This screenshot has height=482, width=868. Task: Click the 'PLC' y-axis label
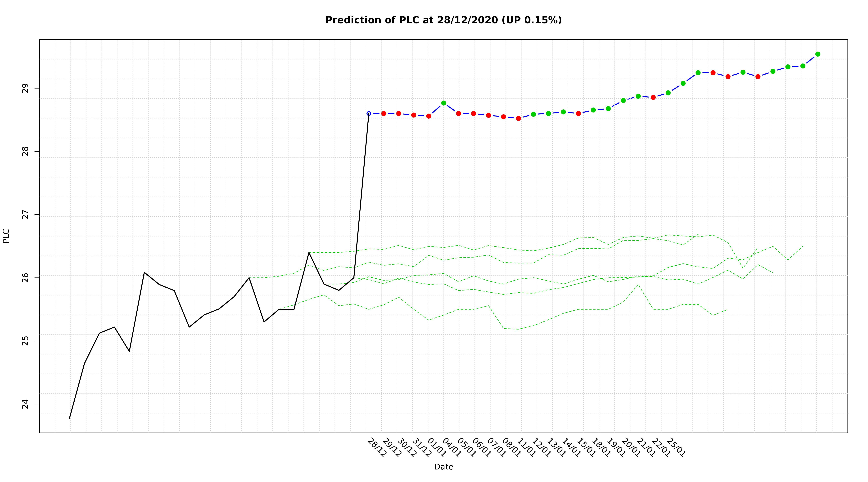coord(6,236)
